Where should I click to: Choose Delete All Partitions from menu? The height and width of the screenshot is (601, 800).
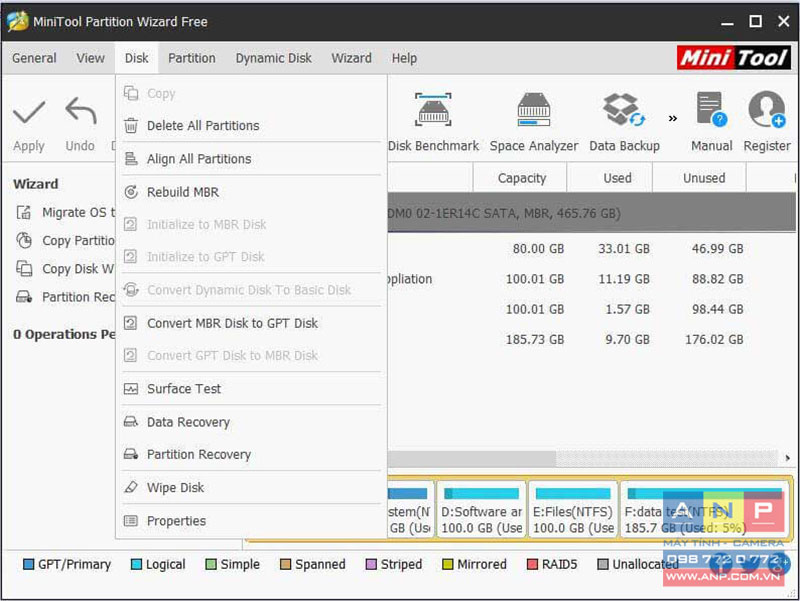251,126
